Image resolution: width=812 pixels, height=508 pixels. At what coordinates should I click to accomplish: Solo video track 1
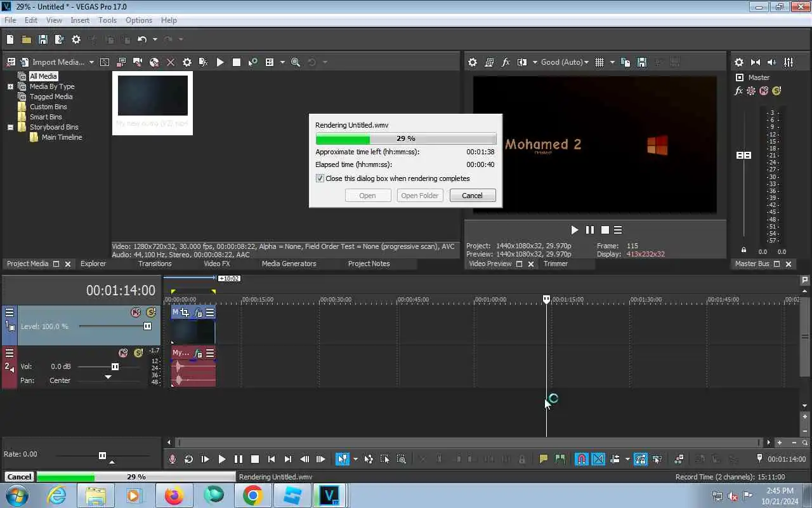(x=151, y=312)
